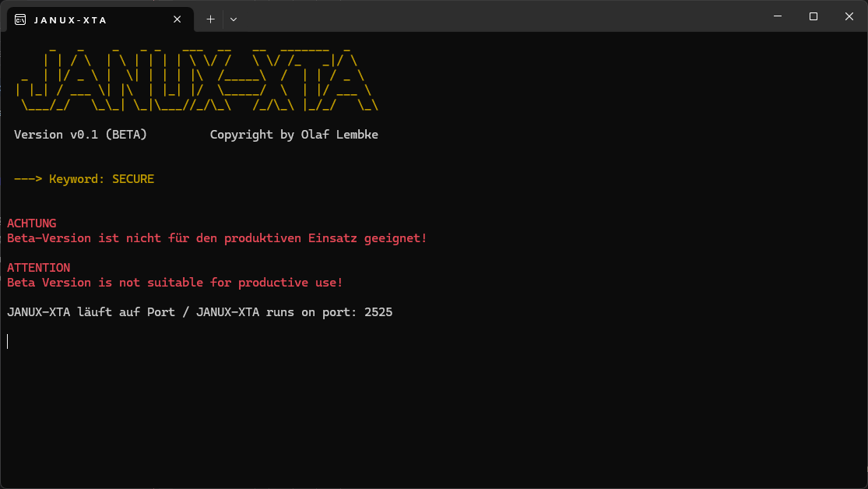Minimize the terminal window
This screenshot has width=868, height=489.
pos(778,16)
